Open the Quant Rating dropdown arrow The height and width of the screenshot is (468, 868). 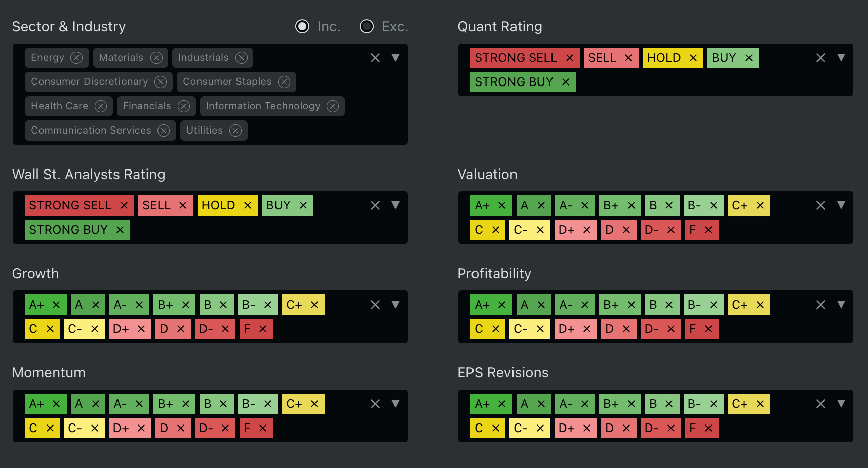tap(841, 58)
